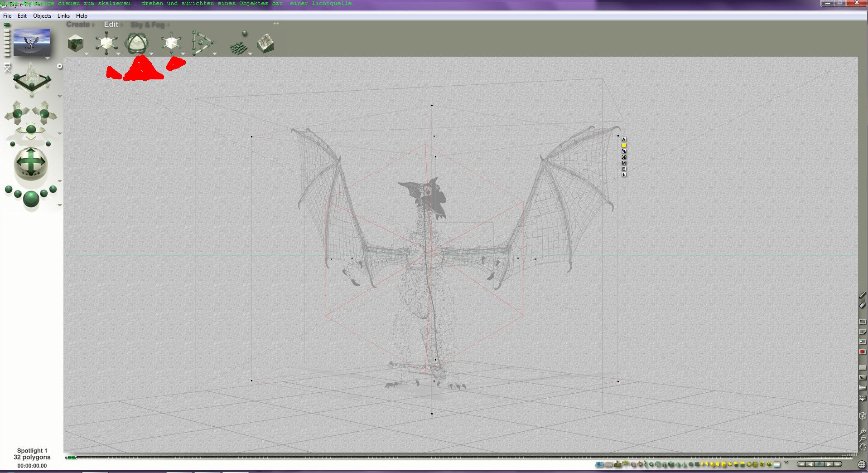The height and width of the screenshot is (473, 868).
Task: Select terrains icon in selection palette
Action: click(617, 464)
